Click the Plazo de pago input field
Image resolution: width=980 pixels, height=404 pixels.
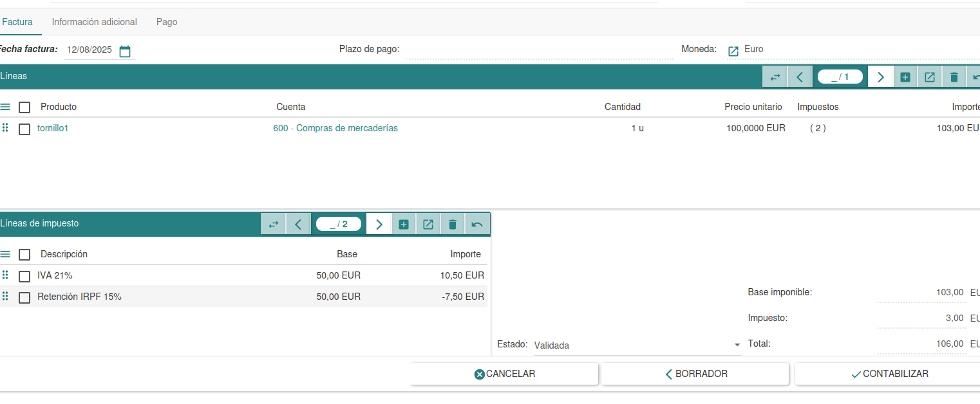(539, 50)
